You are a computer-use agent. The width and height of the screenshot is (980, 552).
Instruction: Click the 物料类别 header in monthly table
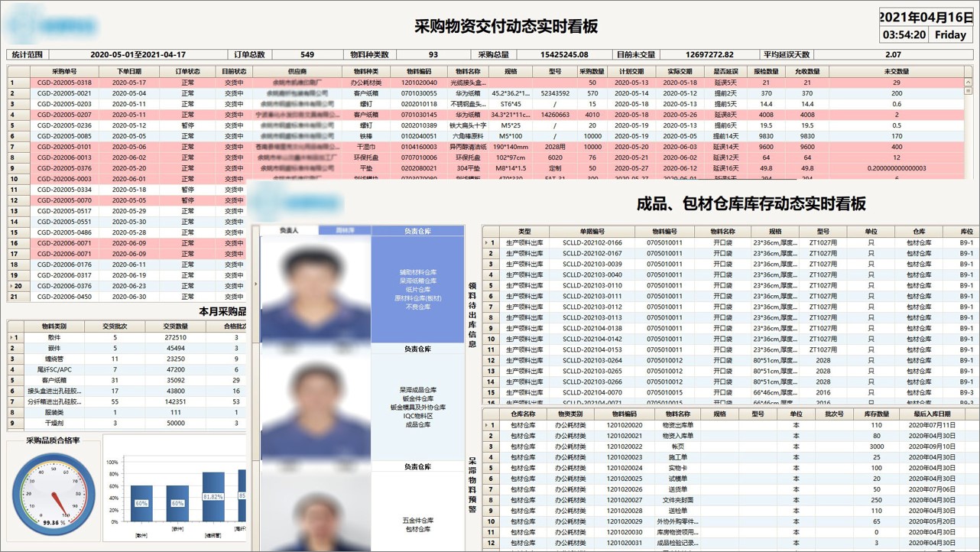[x=54, y=326]
